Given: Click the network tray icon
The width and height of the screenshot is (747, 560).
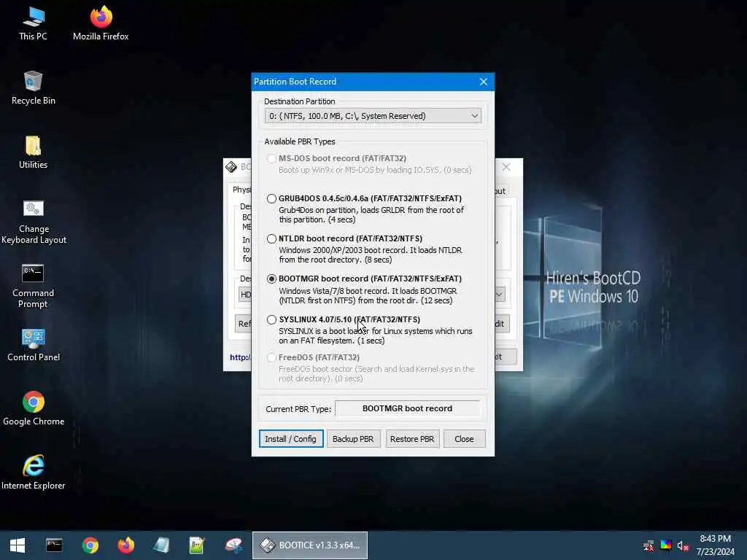Looking at the screenshot, I should coord(649,545).
